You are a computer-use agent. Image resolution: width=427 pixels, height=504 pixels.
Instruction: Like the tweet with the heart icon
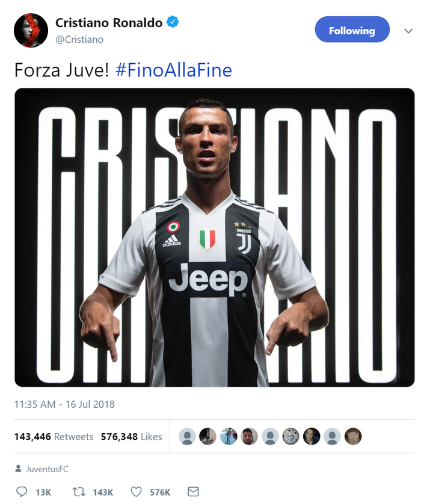(x=136, y=492)
